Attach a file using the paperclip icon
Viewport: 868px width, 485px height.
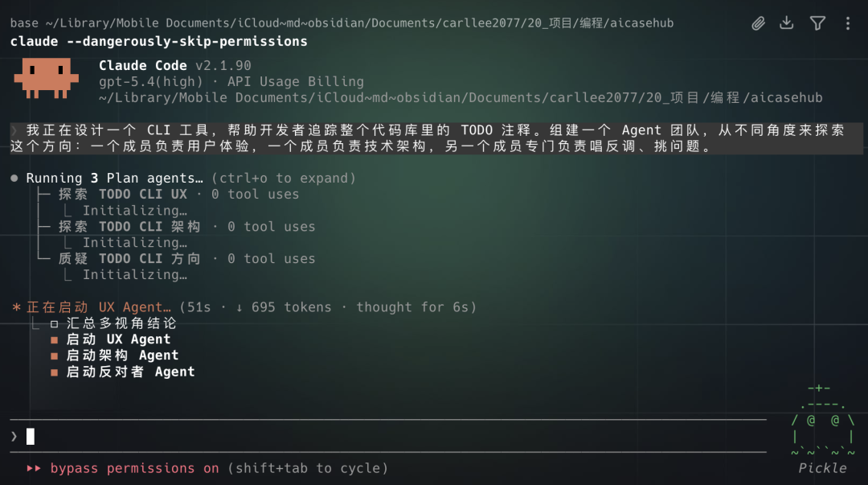758,23
